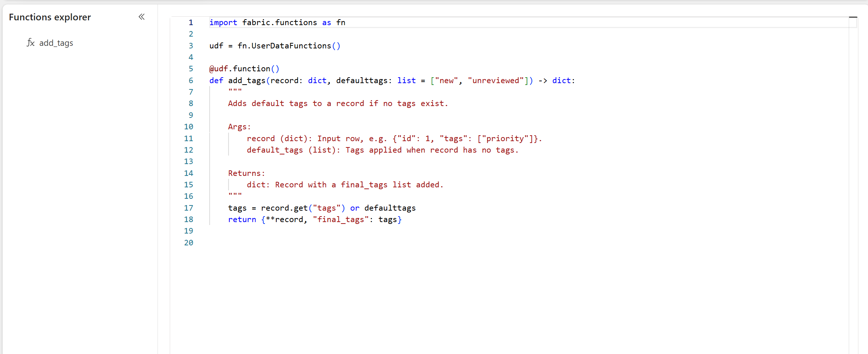The height and width of the screenshot is (354, 868).
Task: Click the Returns docstring heading
Action: click(x=246, y=173)
